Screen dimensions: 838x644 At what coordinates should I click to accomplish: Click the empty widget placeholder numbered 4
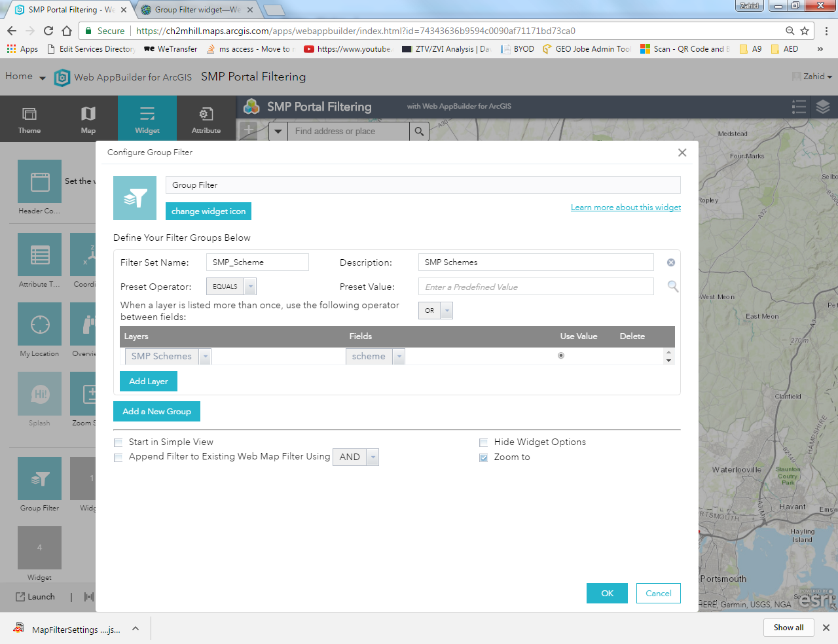[39, 548]
